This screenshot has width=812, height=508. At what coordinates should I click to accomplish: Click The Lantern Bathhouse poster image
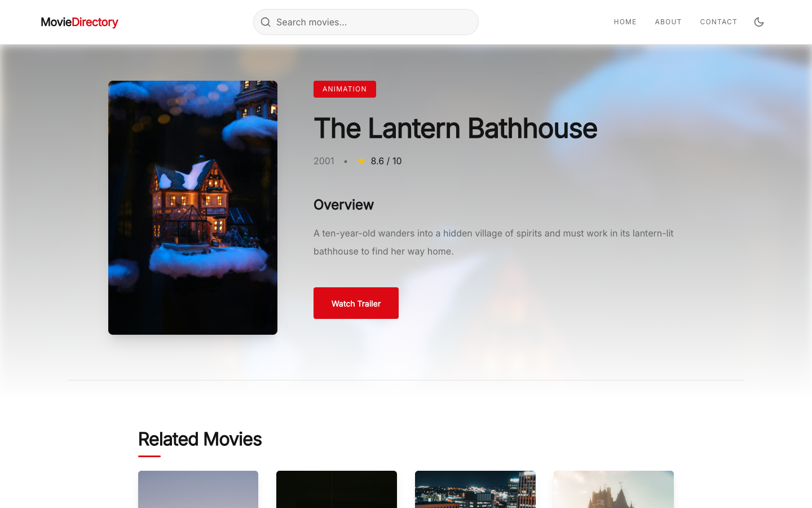click(x=193, y=208)
